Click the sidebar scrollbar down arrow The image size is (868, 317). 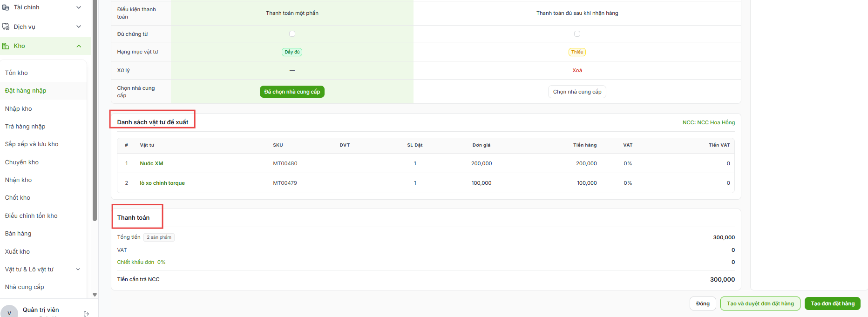pos(95,295)
